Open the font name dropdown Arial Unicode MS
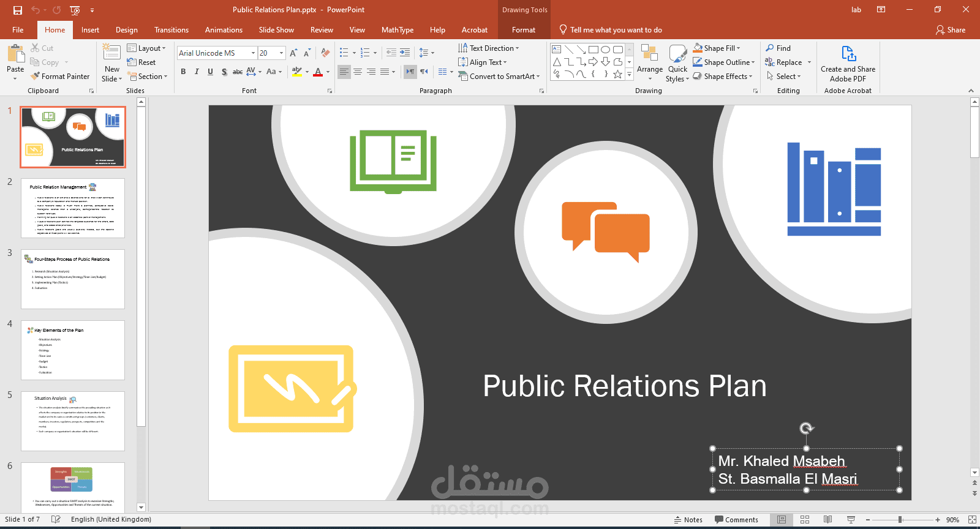The image size is (980, 529). click(253, 53)
